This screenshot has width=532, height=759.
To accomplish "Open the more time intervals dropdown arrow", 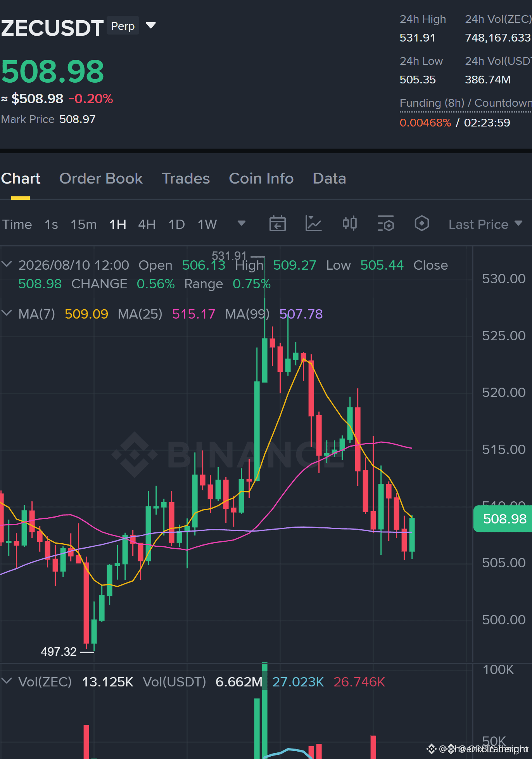I will [x=242, y=223].
